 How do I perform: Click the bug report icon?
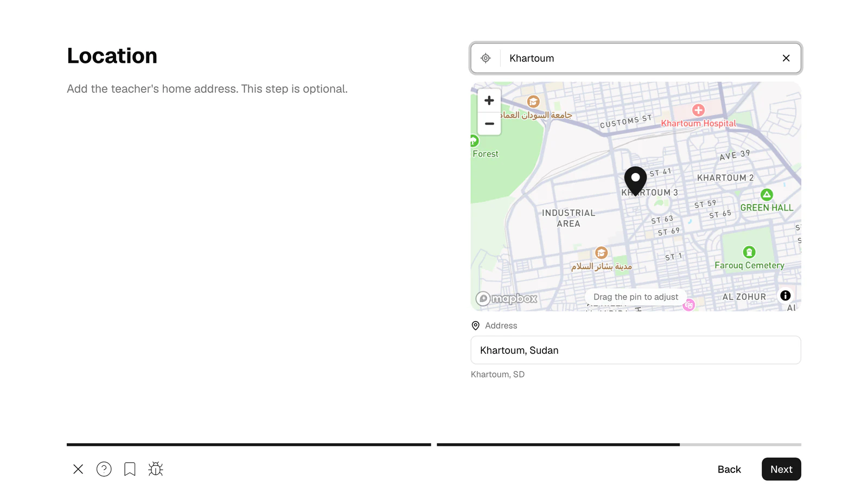156,469
